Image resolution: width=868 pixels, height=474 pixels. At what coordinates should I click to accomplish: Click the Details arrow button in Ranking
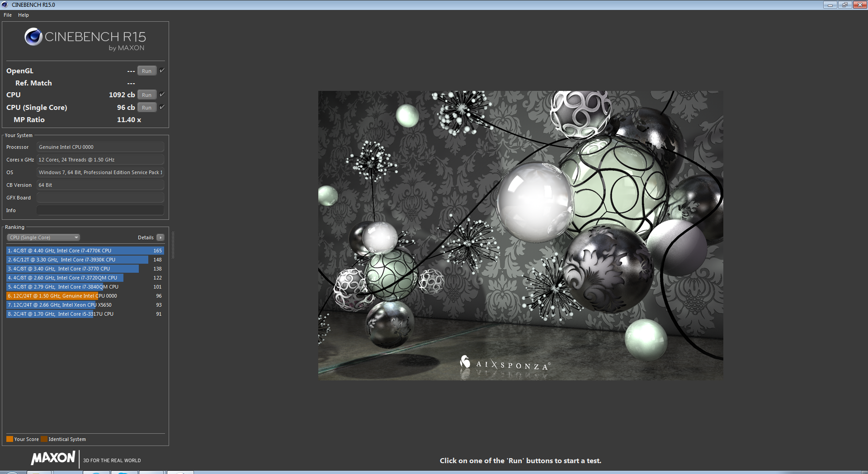pyautogui.click(x=160, y=237)
